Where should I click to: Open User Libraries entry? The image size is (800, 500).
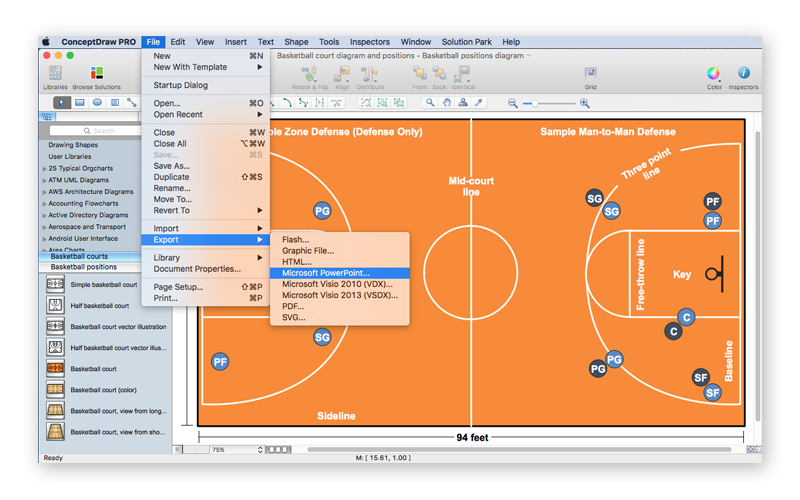point(70,157)
